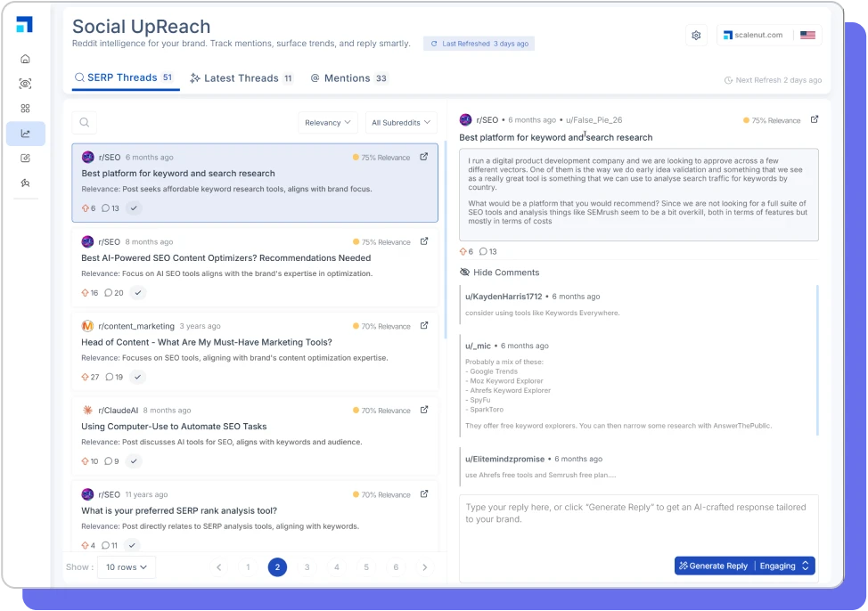Screen dimensions: 868x611
Task: Click the eye-scan icon in sidebar
Action: point(25,84)
